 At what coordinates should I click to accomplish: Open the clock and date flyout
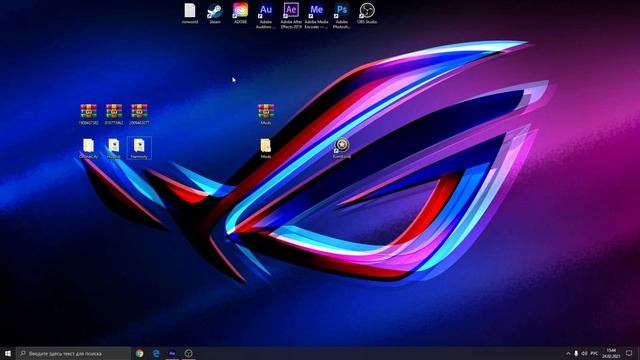(x=611, y=353)
